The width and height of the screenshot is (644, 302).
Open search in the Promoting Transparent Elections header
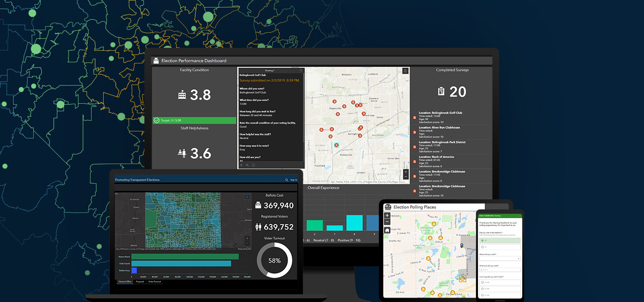click(286, 180)
